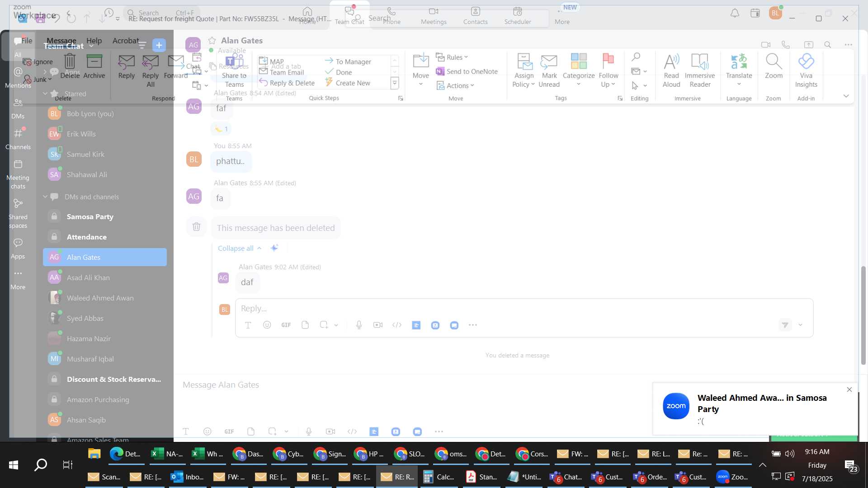Open Outlook Immersive Reader
This screenshot has width=868, height=488.
[x=700, y=70]
